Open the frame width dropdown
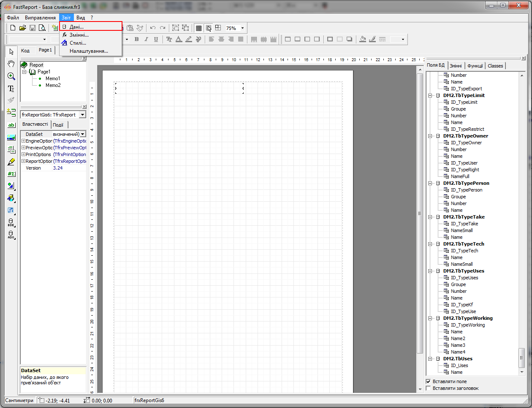 coord(403,39)
